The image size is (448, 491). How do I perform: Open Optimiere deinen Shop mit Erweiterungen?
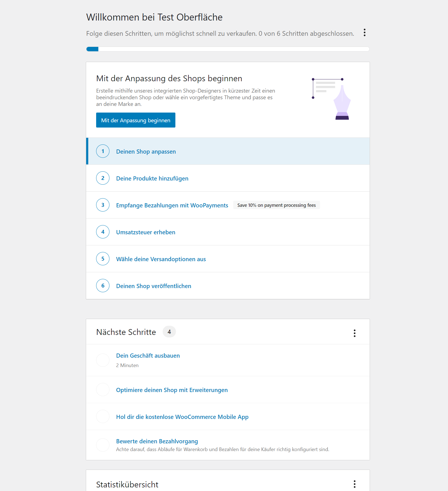coord(171,390)
